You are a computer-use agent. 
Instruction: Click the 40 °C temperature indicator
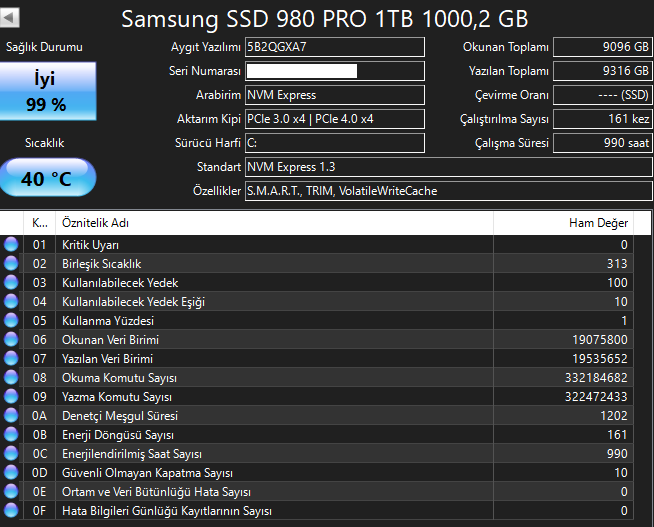click(x=48, y=178)
